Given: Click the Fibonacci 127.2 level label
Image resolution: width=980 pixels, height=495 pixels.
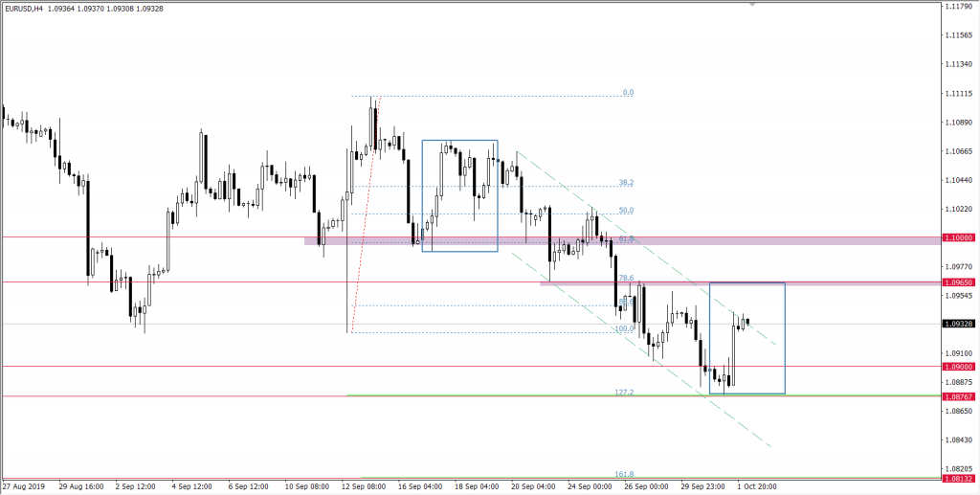Looking at the screenshot, I should [624, 393].
